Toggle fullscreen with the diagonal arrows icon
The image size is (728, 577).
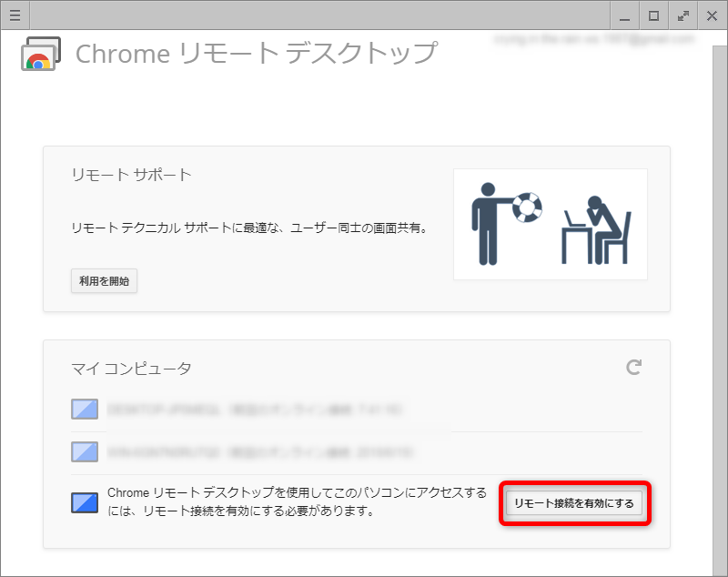click(x=683, y=15)
